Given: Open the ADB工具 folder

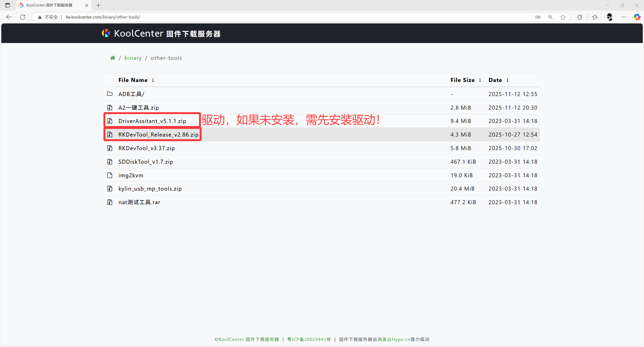Looking at the screenshot, I should 131,94.
